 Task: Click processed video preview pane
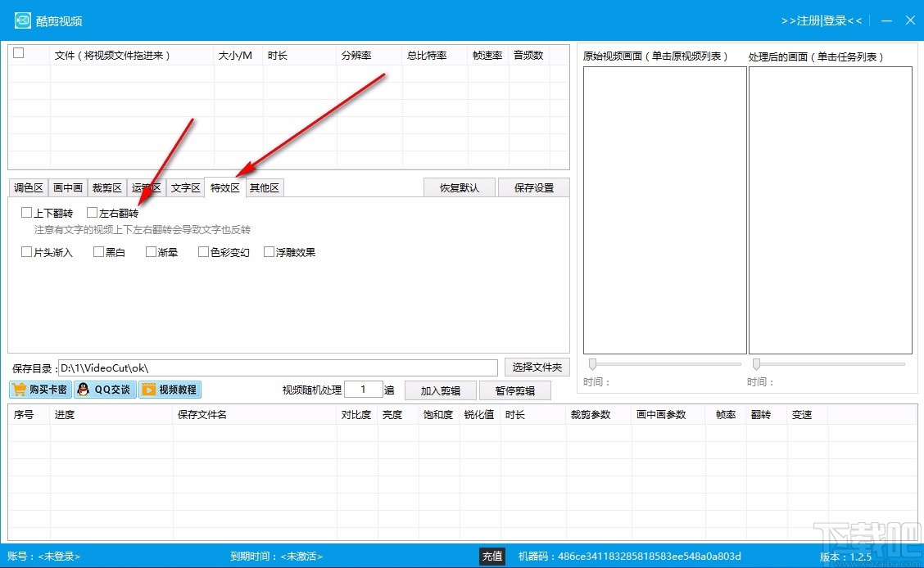click(x=831, y=210)
